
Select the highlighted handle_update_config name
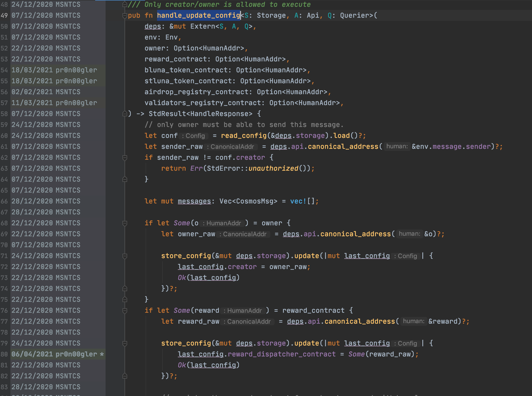coord(199,15)
